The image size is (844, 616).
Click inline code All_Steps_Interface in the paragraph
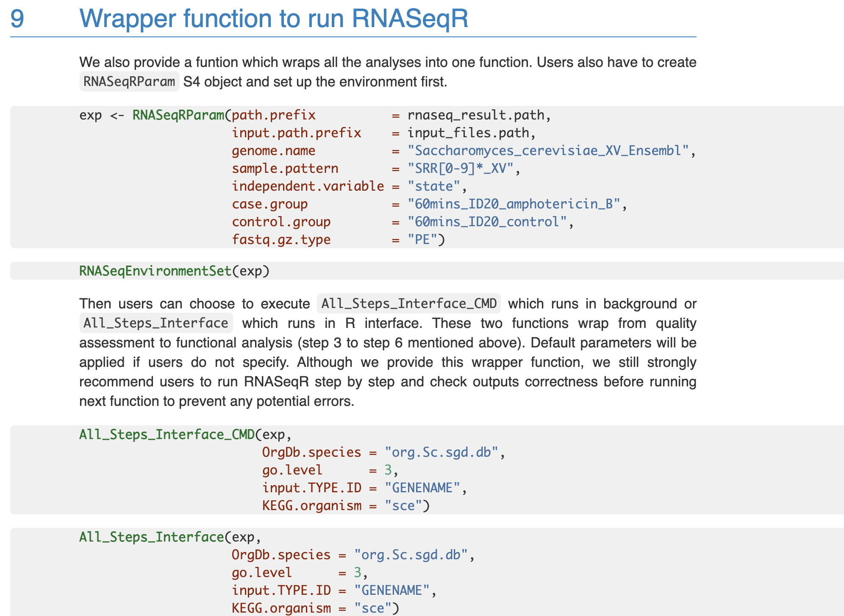click(156, 323)
